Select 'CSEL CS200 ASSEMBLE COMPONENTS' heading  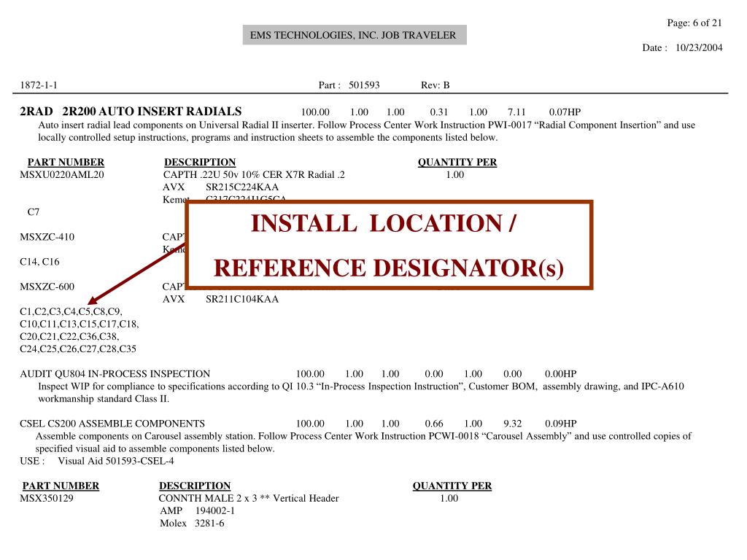pyautogui.click(x=112, y=424)
